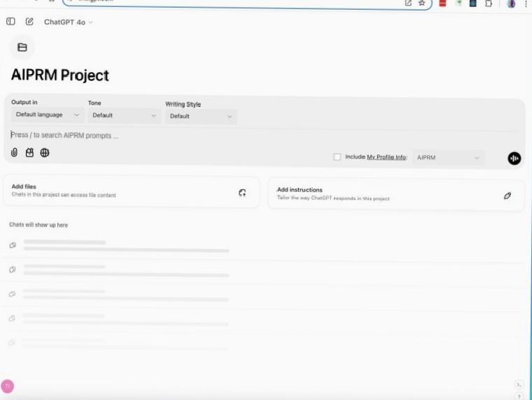
Task: Click the open-in-app icon in address bar
Action: pos(408,3)
